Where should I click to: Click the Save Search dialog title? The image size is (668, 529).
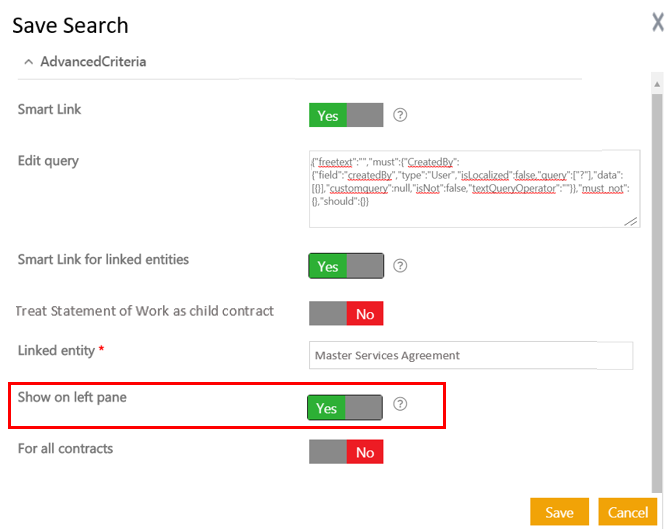(70, 25)
